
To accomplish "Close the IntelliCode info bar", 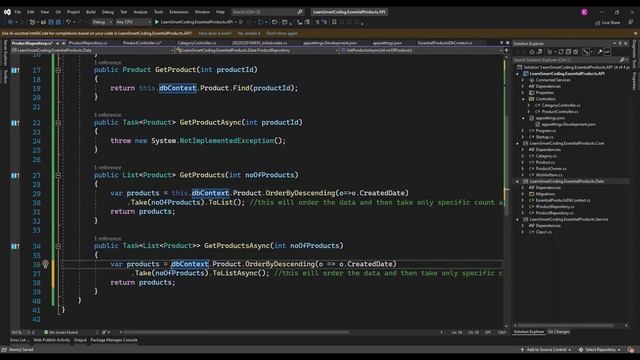I will [x=635, y=33].
